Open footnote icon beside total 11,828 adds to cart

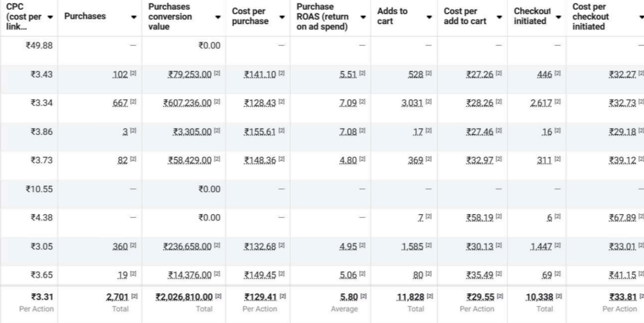pos(428,297)
